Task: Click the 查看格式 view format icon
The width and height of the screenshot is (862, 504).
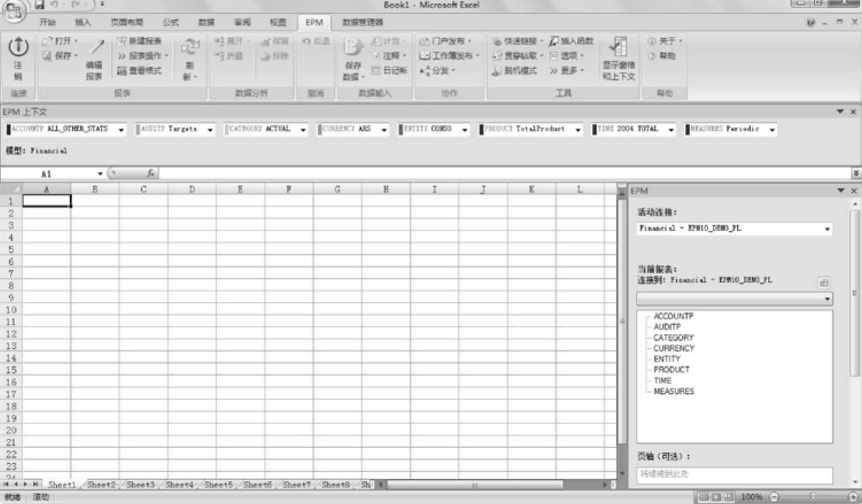Action: click(122, 71)
